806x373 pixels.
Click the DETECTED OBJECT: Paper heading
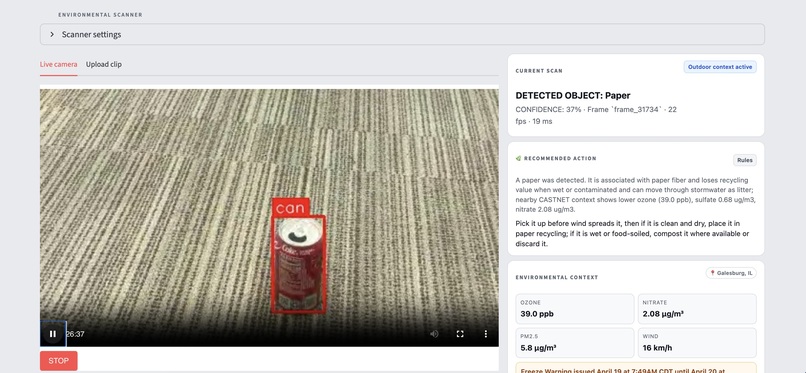[573, 96]
